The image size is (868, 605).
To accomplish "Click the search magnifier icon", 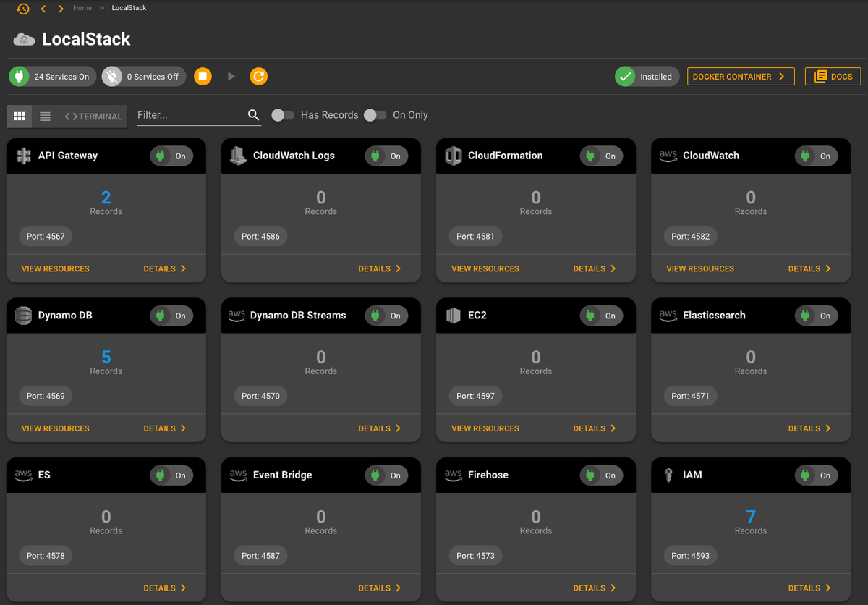I will 253,115.
